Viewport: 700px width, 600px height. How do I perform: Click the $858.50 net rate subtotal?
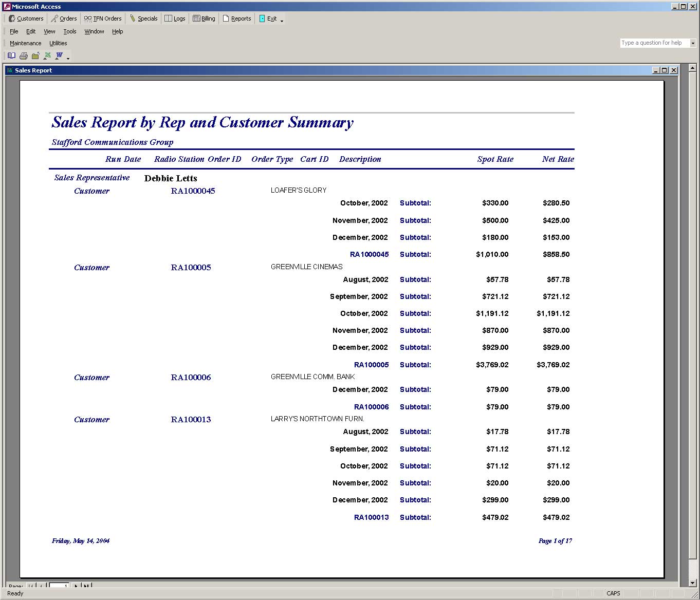(556, 254)
